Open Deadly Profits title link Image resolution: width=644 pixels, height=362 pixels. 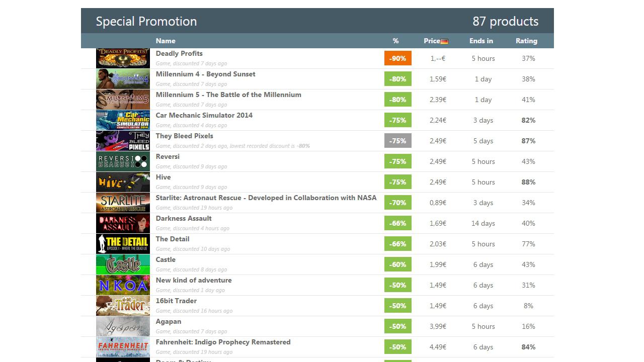coord(179,53)
